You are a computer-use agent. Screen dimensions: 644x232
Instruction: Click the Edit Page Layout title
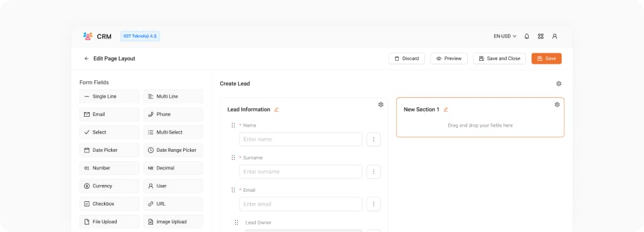pos(114,59)
